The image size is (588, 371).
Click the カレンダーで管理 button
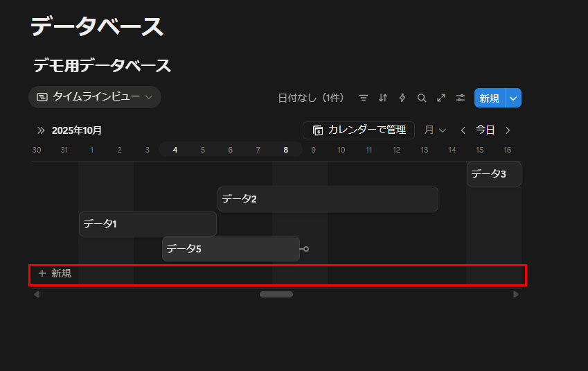click(x=359, y=130)
